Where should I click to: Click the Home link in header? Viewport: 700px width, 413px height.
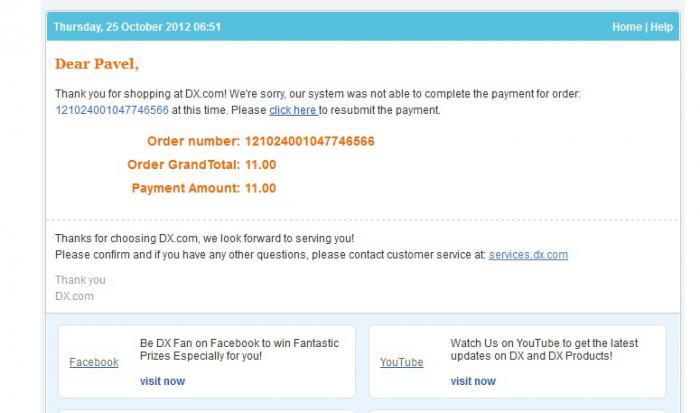626,27
